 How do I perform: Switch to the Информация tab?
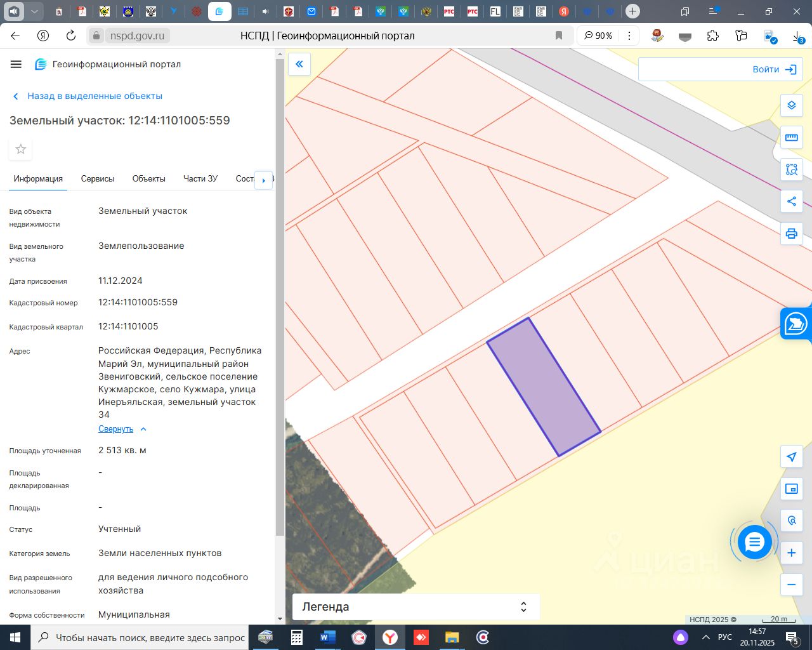point(38,179)
